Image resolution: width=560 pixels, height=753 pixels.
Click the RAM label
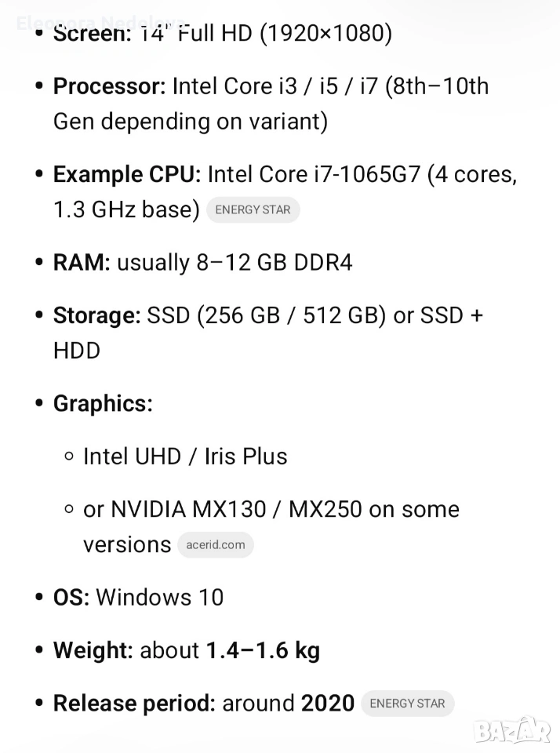point(82,263)
